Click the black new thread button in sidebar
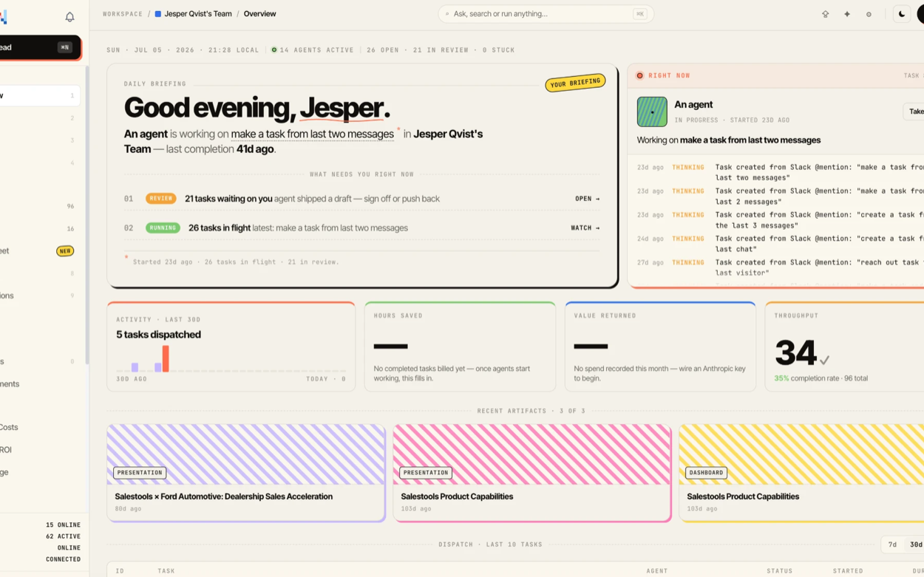 click(x=40, y=47)
